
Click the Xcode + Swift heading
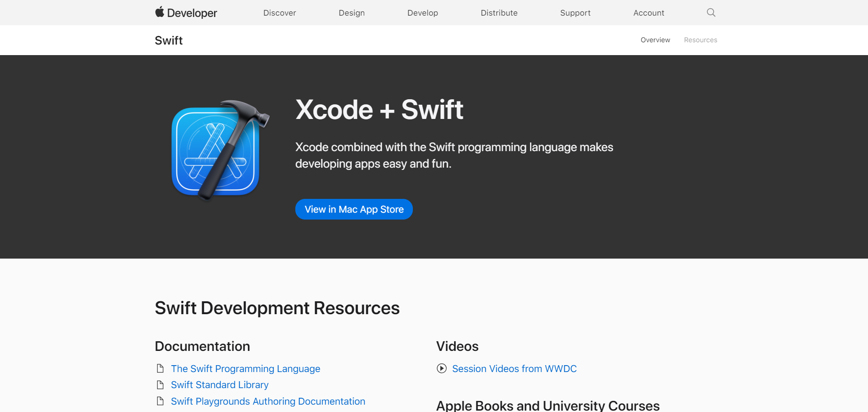click(x=379, y=110)
